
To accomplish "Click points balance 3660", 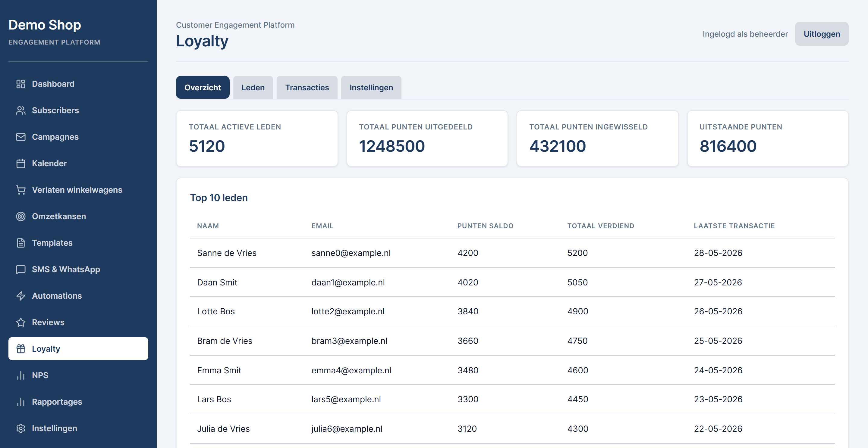I will [x=468, y=341].
